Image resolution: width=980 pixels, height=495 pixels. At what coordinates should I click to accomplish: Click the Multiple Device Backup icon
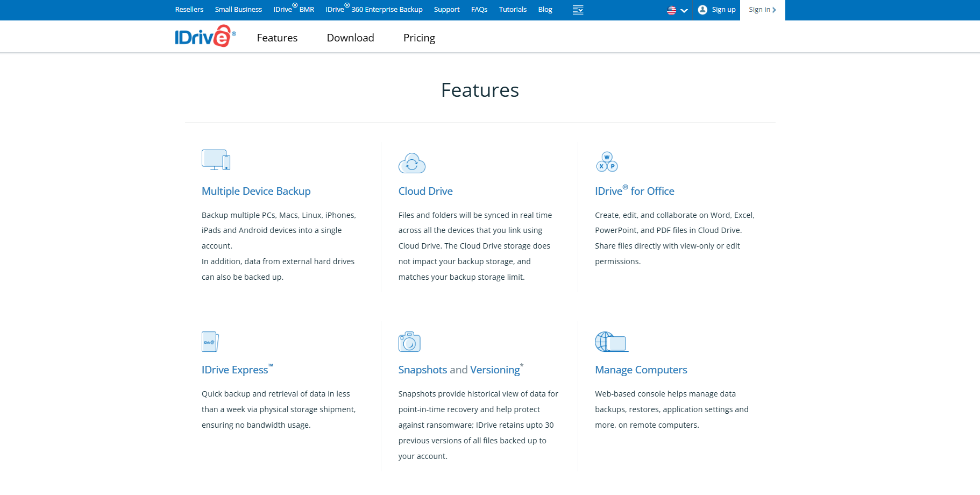(x=216, y=160)
